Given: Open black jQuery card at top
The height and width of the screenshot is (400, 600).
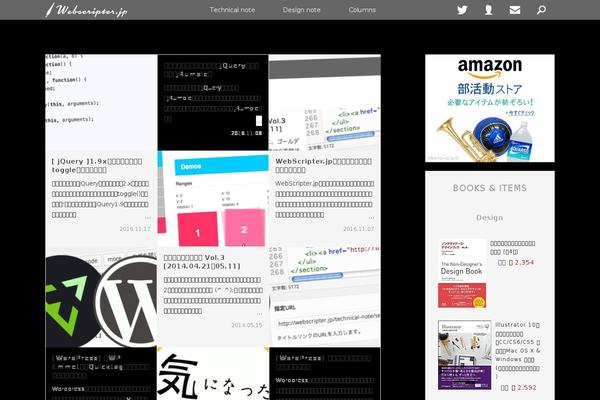Looking at the screenshot, I should [213, 103].
